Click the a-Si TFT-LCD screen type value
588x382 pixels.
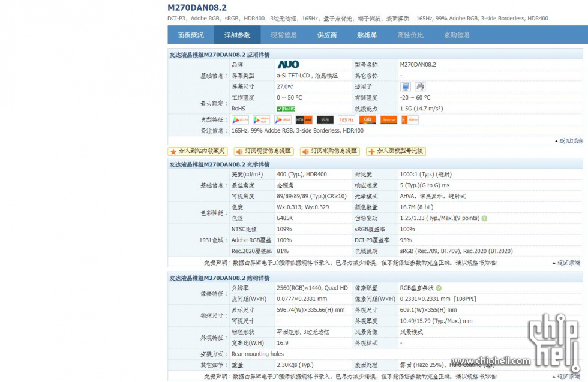click(x=307, y=76)
